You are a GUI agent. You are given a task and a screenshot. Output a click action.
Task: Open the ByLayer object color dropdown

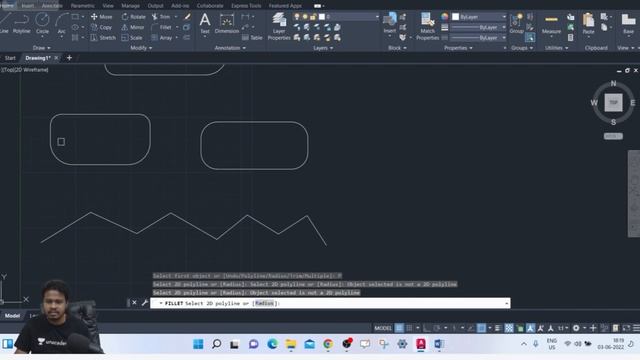tap(479, 17)
